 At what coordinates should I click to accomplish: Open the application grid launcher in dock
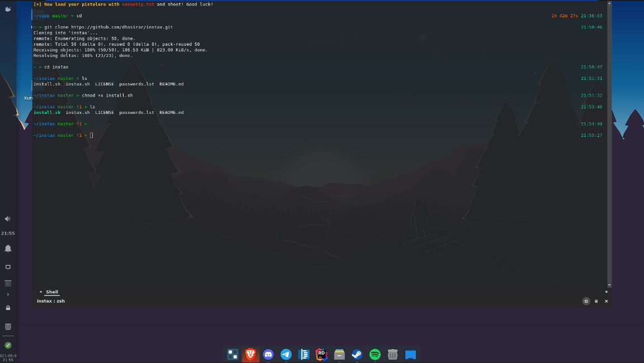pos(233,355)
